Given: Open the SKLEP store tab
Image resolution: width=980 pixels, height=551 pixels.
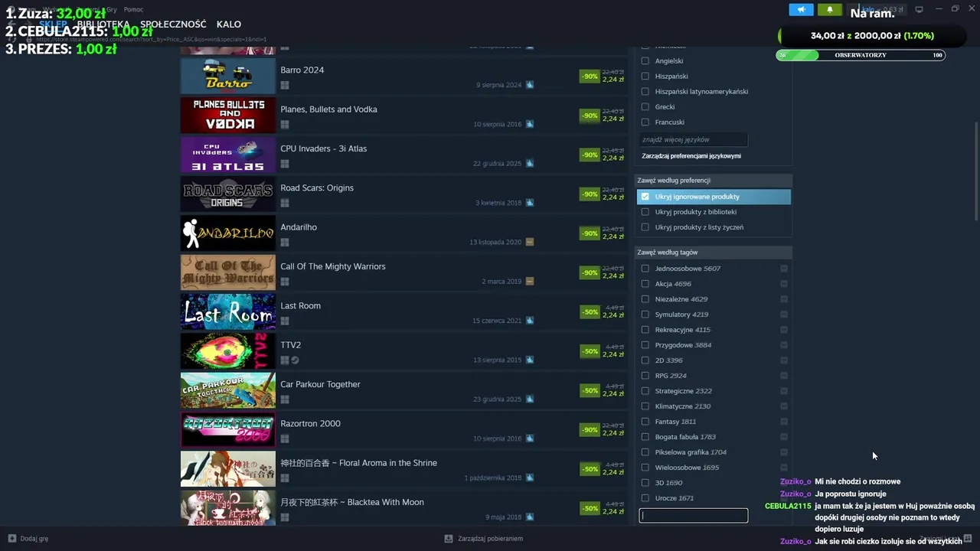Looking at the screenshot, I should pyautogui.click(x=52, y=24).
